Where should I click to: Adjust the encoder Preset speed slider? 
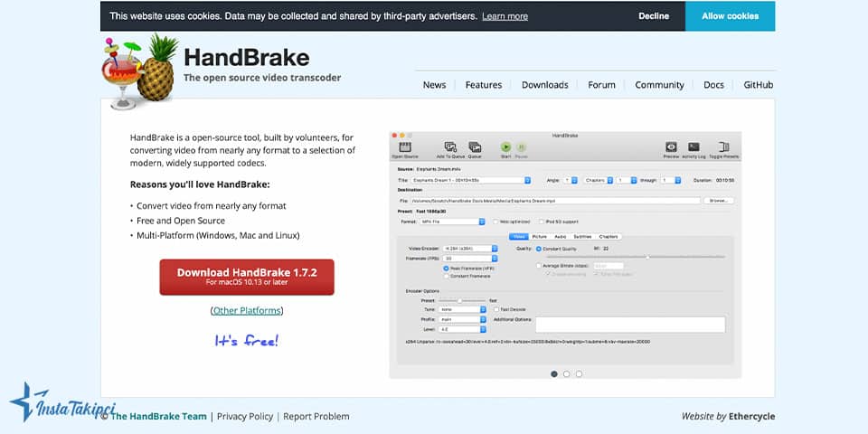[462, 300]
